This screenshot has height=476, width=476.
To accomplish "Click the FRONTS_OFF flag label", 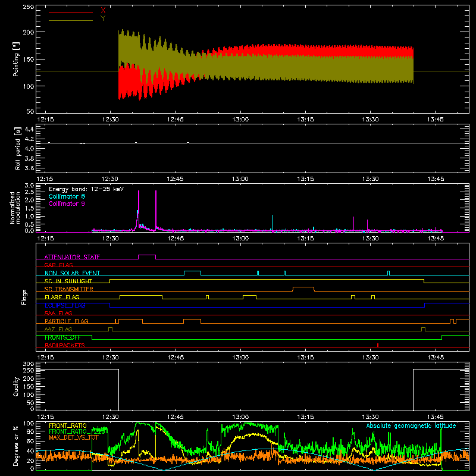I will (62, 337).
